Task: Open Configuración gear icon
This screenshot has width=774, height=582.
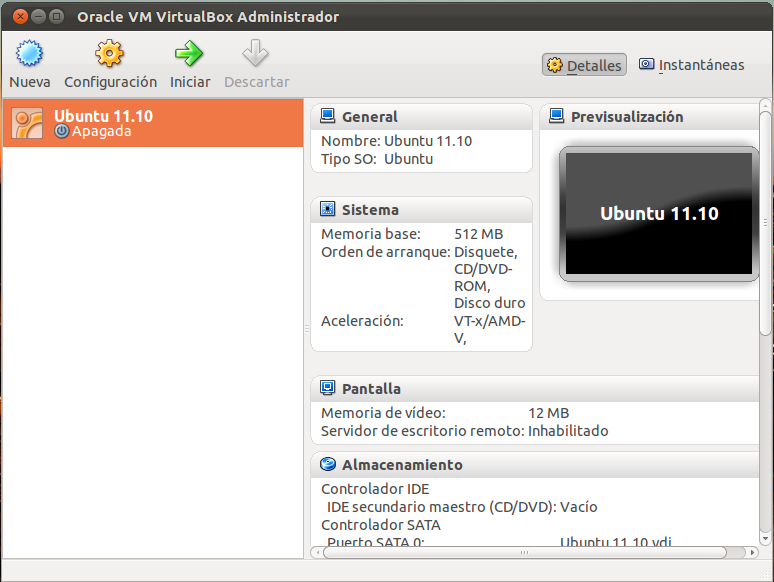Action: 109,53
